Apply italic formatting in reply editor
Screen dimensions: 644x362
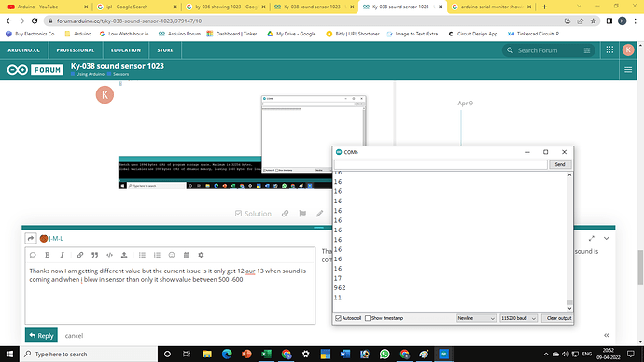pyautogui.click(x=62, y=255)
